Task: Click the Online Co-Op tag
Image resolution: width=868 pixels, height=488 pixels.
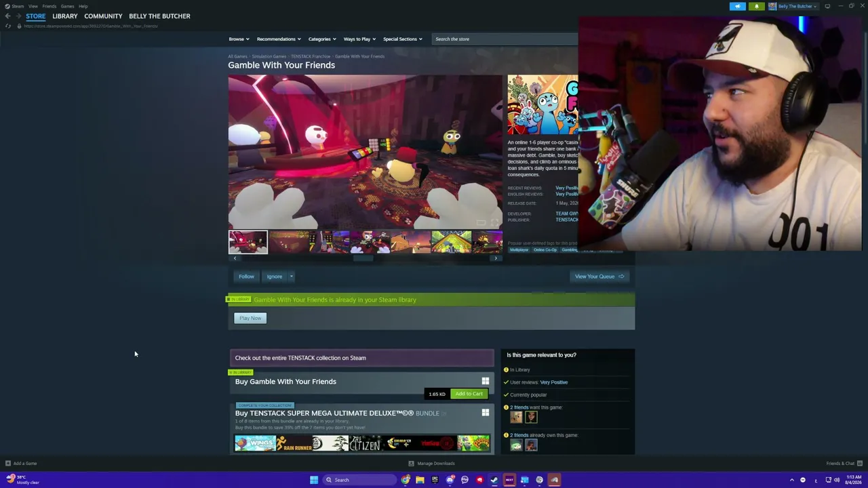Action: coord(545,250)
